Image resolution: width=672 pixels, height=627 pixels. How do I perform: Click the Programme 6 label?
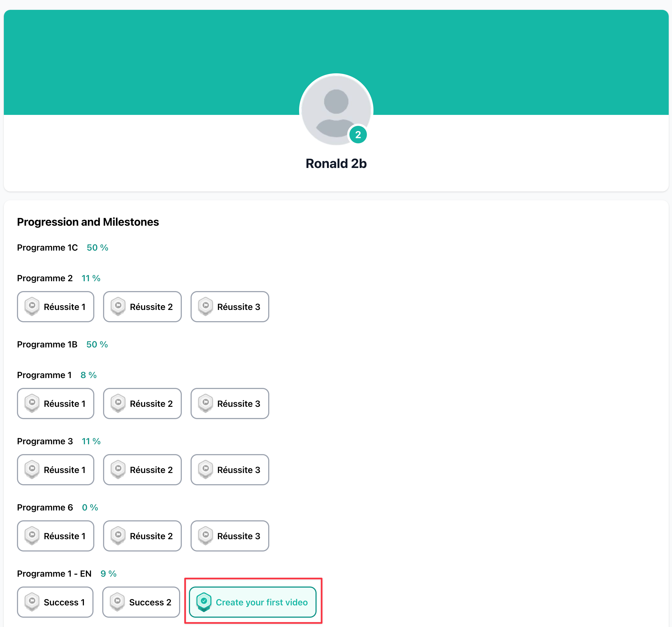point(45,508)
